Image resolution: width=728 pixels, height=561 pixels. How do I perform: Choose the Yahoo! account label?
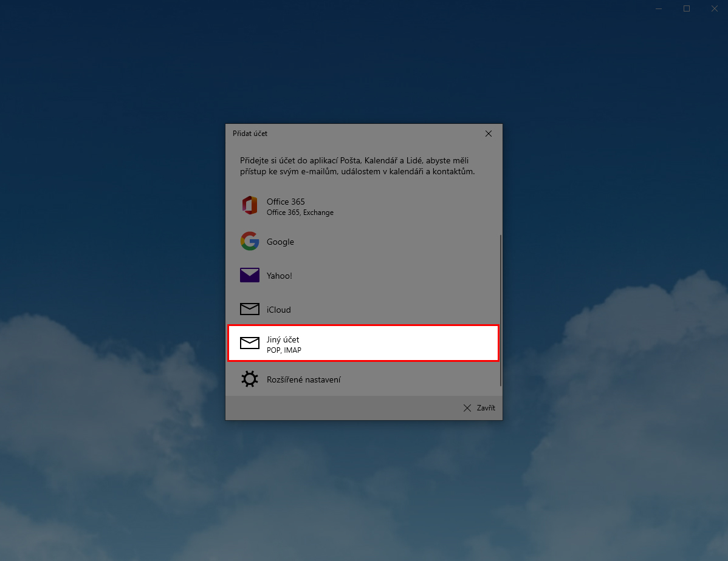pos(279,276)
